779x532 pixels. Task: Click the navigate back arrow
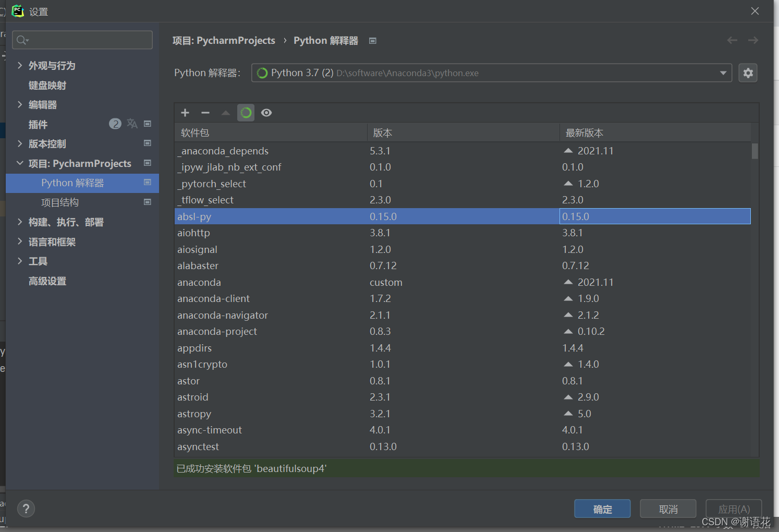[x=732, y=40]
